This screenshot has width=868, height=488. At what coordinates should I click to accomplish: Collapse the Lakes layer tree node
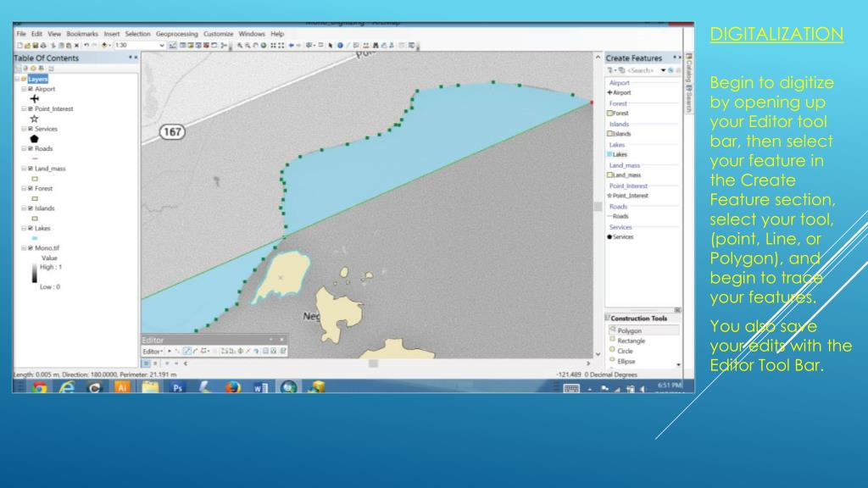click(x=24, y=228)
